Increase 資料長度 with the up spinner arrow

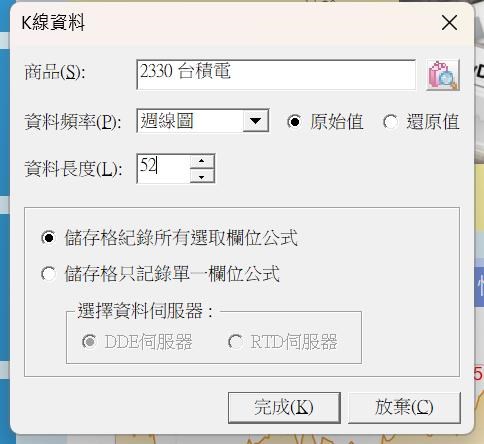pyautogui.click(x=202, y=161)
